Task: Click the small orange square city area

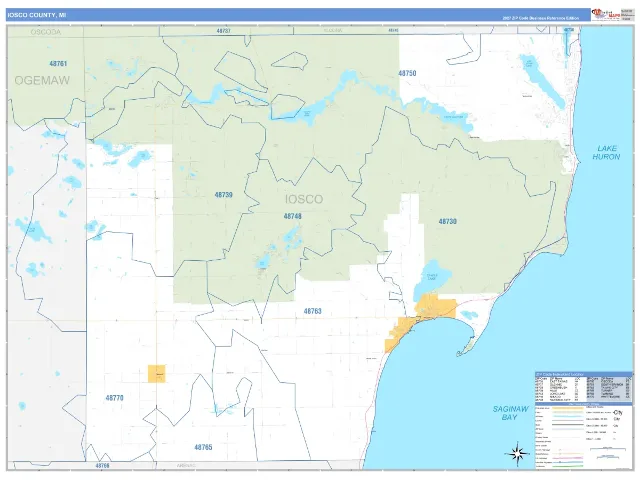Action: pyautogui.click(x=157, y=373)
